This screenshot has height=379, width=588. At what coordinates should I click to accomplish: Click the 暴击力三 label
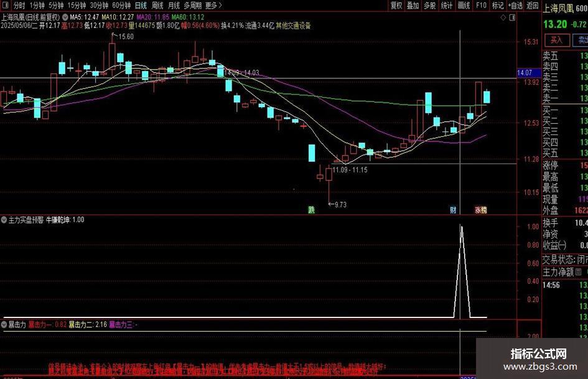click(121, 325)
